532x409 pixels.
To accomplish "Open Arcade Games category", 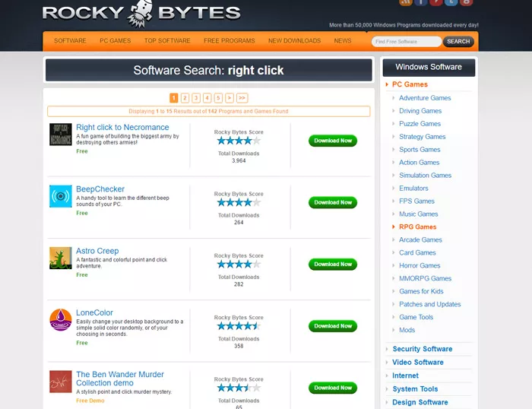I will tap(420, 239).
